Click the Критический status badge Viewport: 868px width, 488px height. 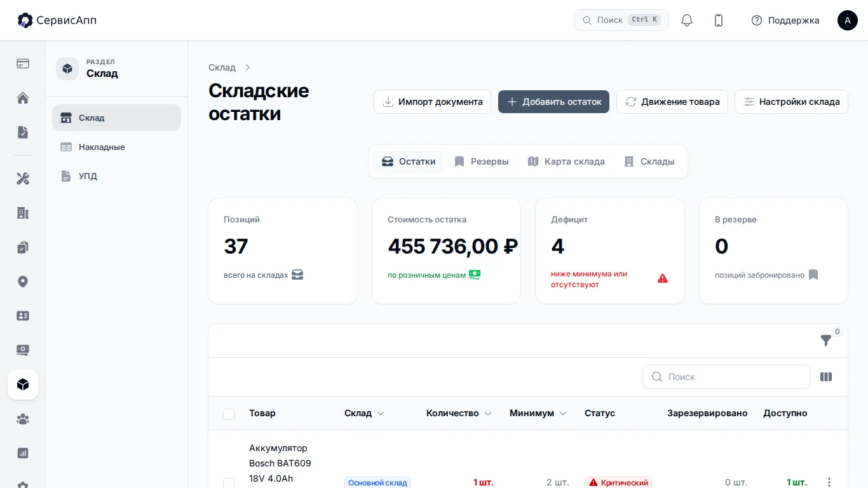618,483
